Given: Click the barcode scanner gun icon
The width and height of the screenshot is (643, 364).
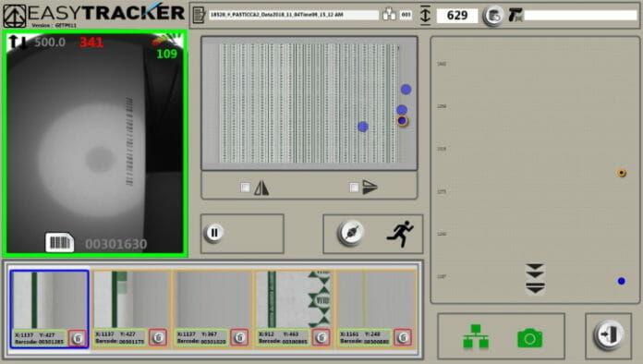Looking at the screenshot, I should click(x=516, y=15).
